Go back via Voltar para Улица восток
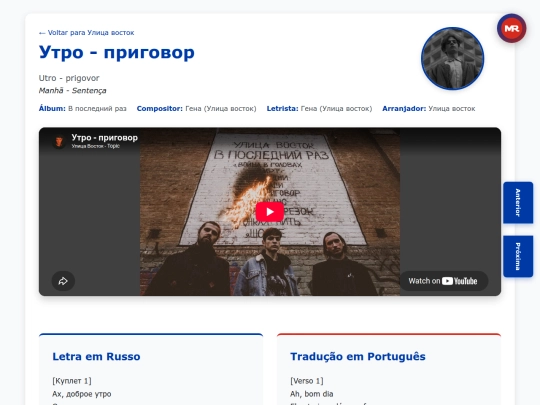 tap(86, 33)
